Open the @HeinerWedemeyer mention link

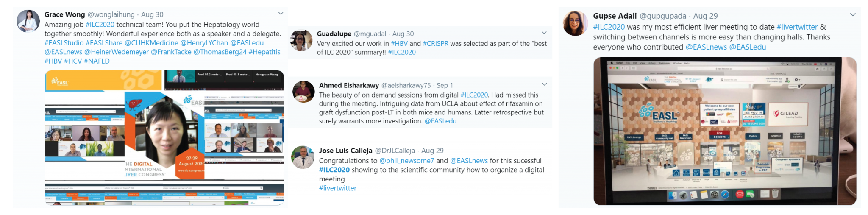(x=117, y=52)
